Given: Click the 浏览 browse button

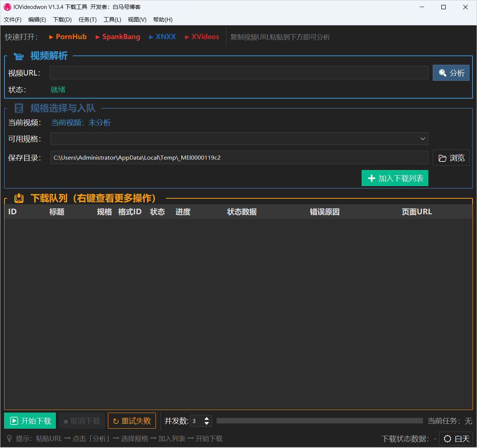Looking at the screenshot, I should (451, 158).
